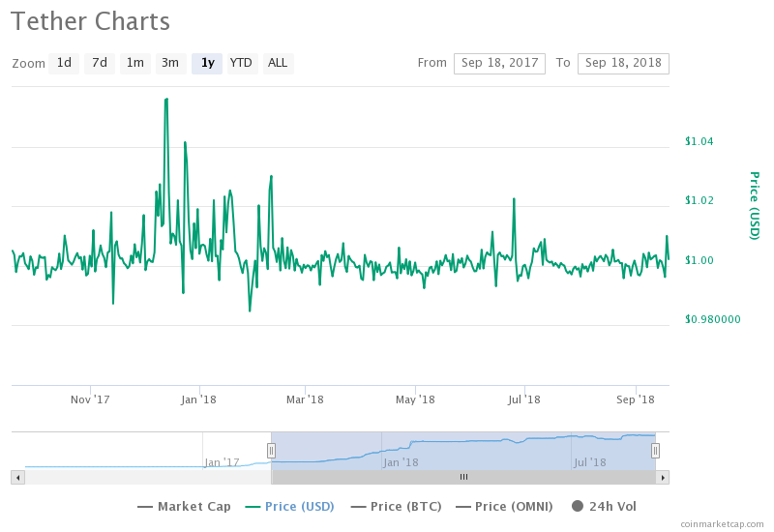Click the Sep '18 x-axis label
Image resolution: width=774 pixels, height=532 pixels.
(x=636, y=399)
